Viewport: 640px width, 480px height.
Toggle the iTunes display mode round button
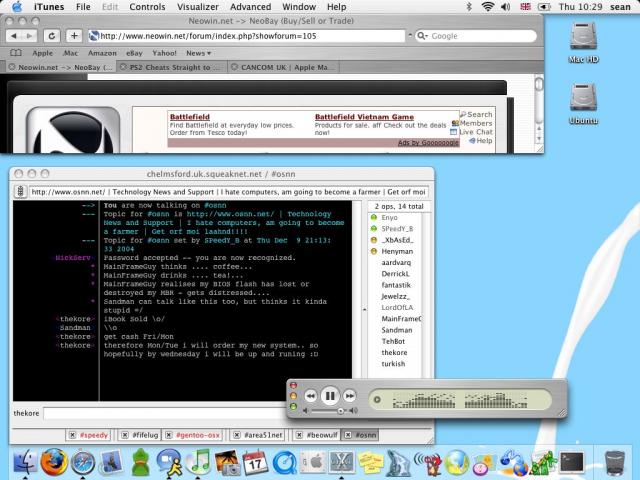[377, 400]
